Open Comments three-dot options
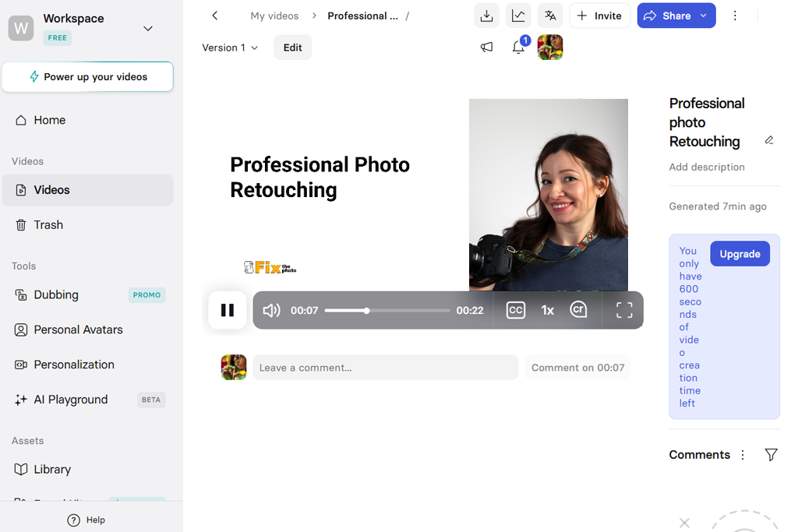 point(743,455)
